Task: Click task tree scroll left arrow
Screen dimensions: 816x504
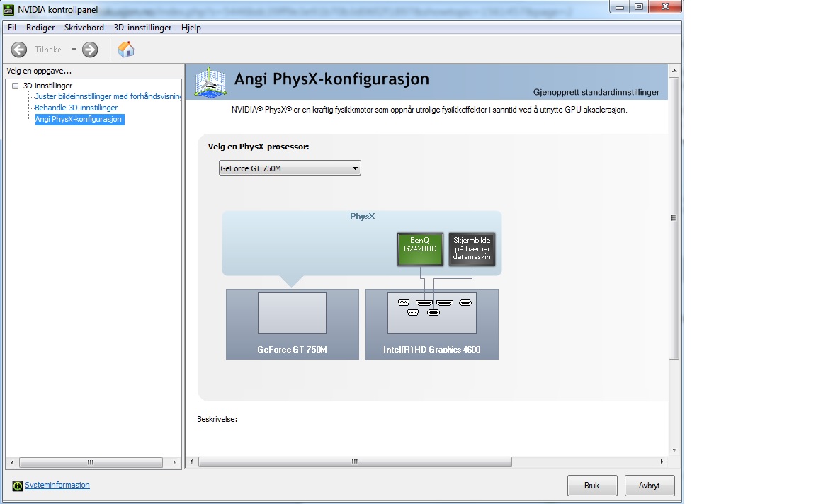Action: point(12,462)
